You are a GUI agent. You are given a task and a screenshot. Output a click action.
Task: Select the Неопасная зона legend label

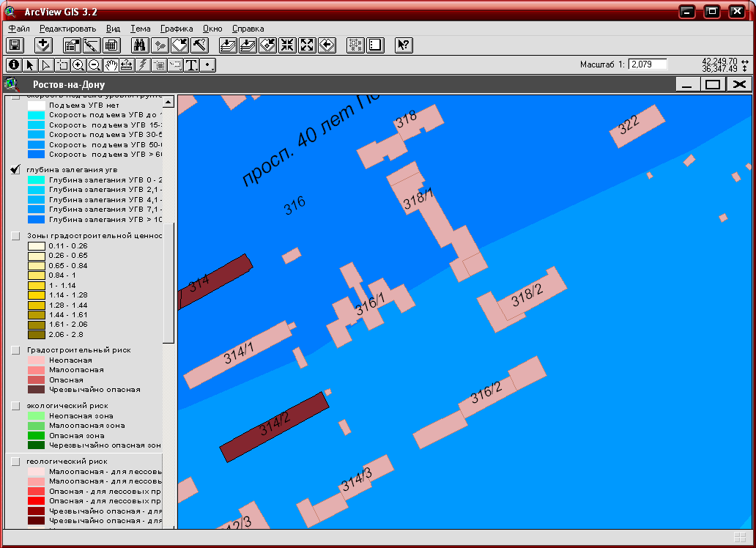click(x=81, y=416)
